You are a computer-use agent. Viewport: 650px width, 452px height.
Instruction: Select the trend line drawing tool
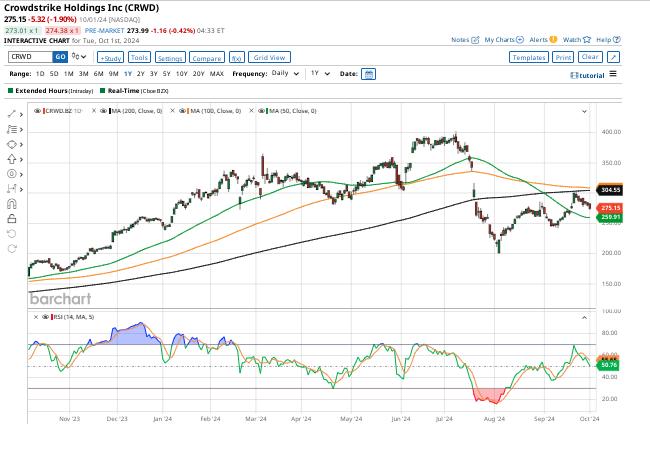[12, 114]
